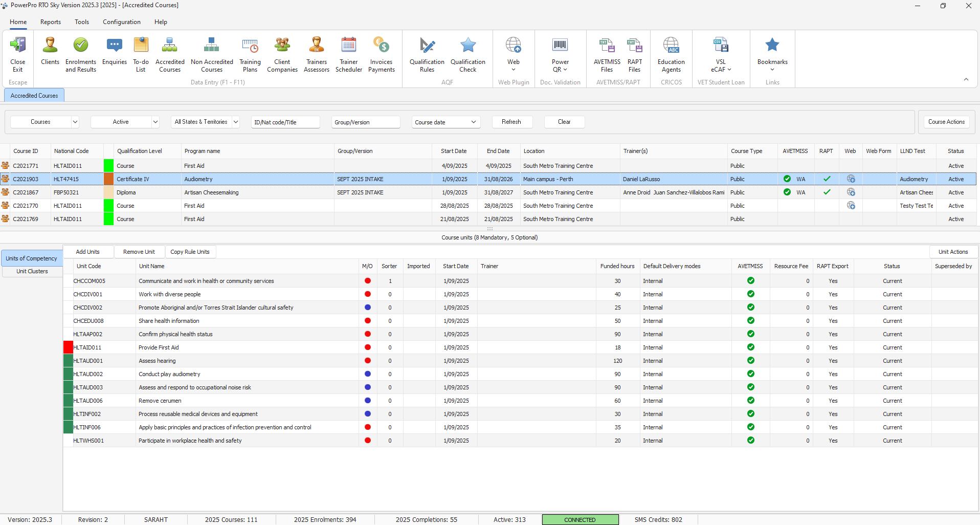Viewport: 980px width, 525px height.
Task: Click the Add Units button
Action: point(88,252)
